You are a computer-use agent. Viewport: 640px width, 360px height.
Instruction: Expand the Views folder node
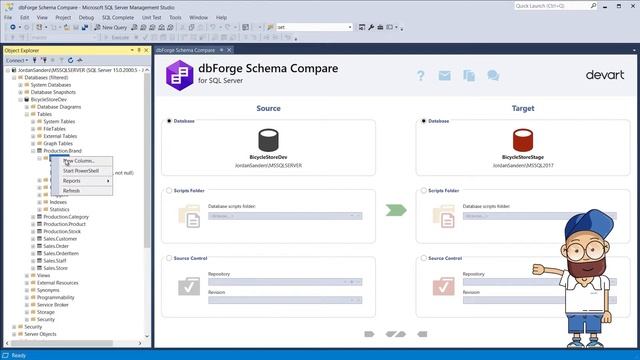coord(27,276)
